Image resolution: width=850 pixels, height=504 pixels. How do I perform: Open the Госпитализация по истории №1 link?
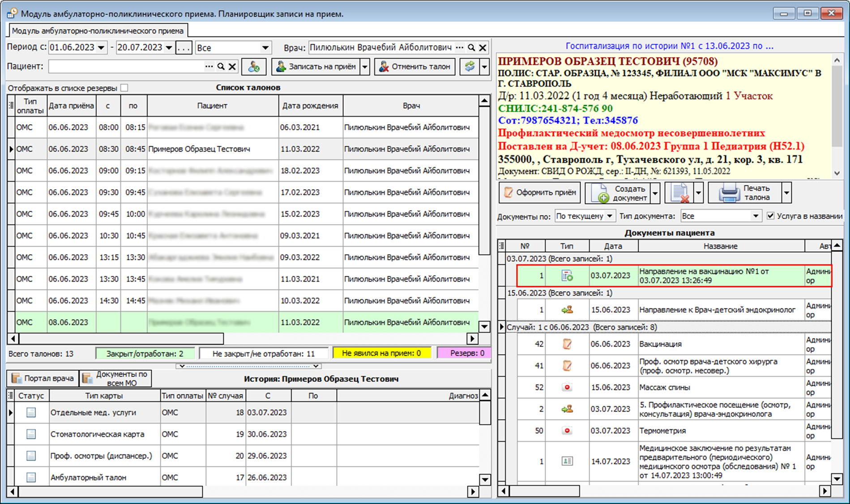(x=669, y=46)
